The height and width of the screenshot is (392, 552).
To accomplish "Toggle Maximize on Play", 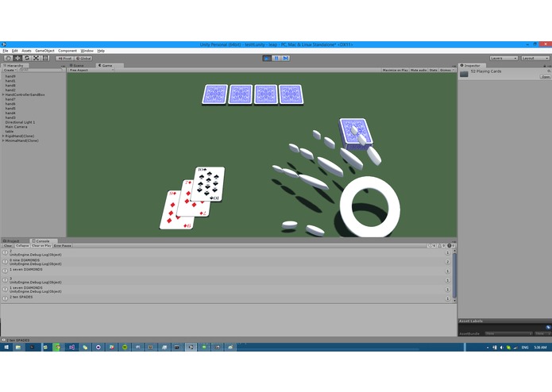I will coord(395,70).
